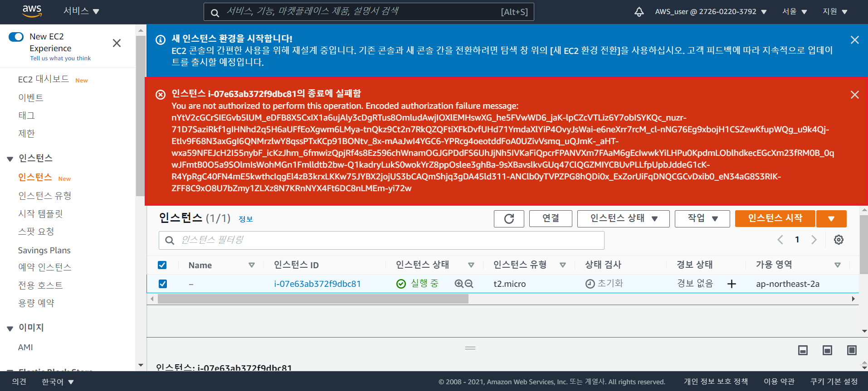Open the 한국어 language selector
The height and width of the screenshot is (391, 868).
[58, 382]
